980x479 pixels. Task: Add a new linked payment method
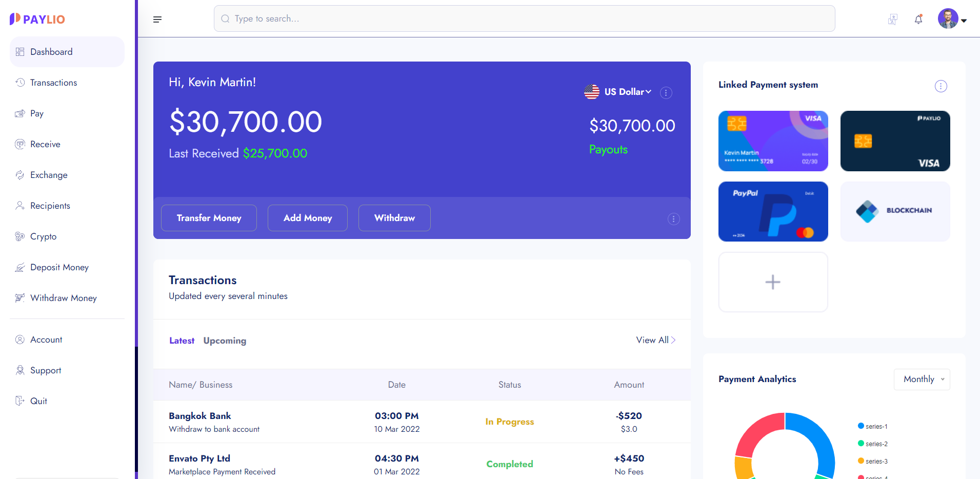click(x=773, y=282)
